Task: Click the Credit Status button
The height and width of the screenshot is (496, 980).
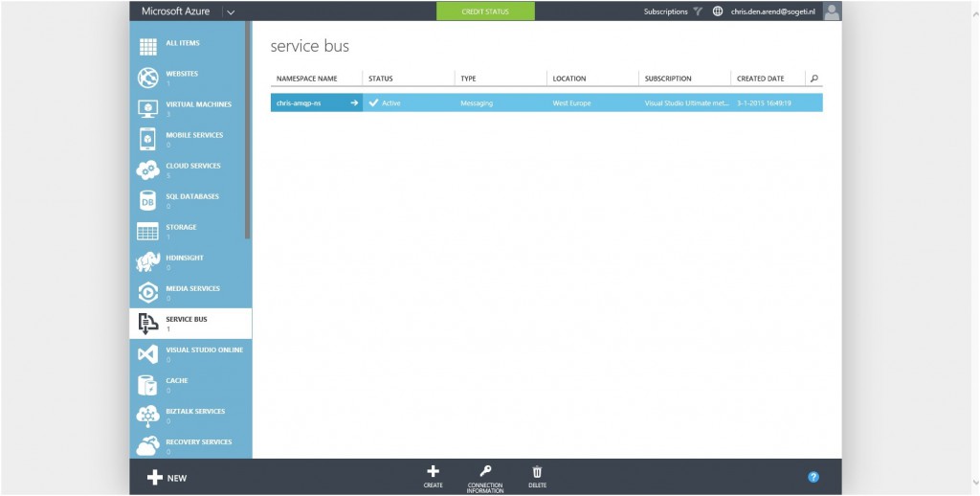Action: coord(485,11)
